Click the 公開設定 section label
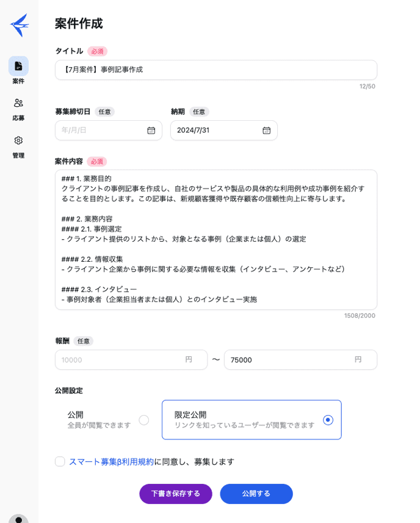 pyautogui.click(x=69, y=391)
